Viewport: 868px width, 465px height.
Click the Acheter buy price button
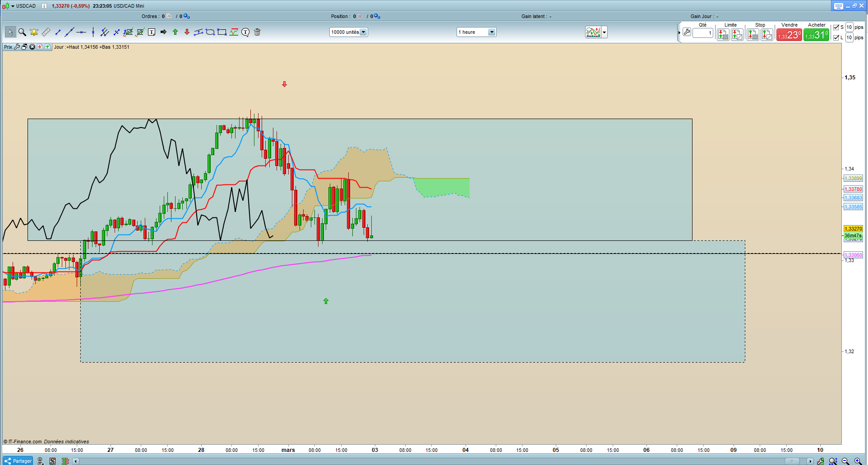pos(816,35)
